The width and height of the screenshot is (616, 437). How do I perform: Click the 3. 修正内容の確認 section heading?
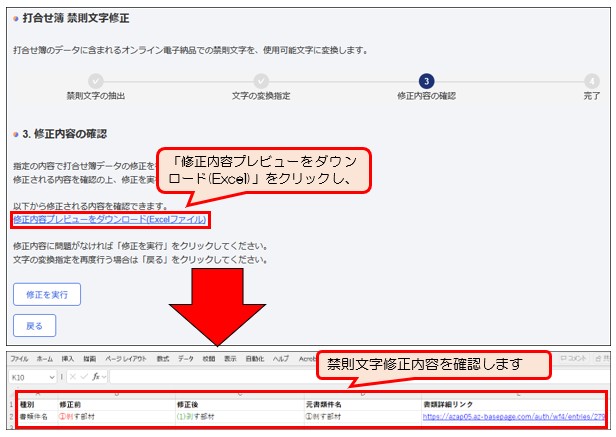pyautogui.click(x=64, y=134)
